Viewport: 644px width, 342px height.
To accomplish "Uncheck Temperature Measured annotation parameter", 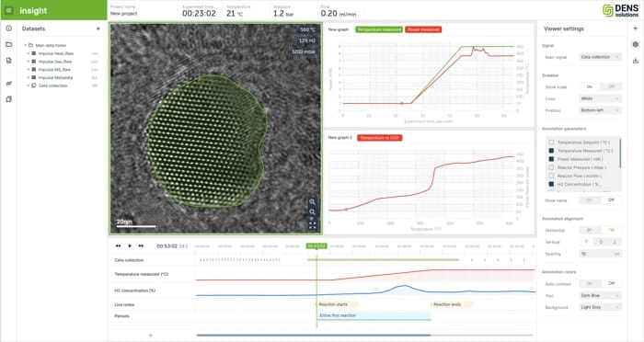I will [x=551, y=151].
